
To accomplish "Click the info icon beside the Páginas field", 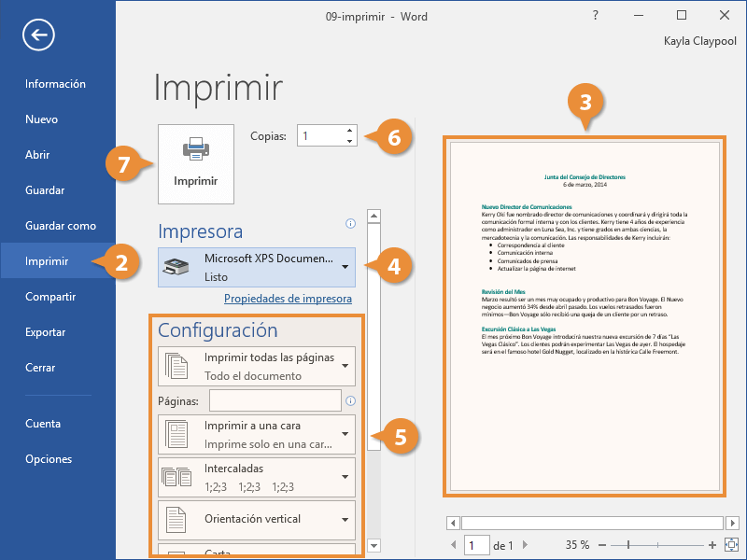I will tap(351, 401).
